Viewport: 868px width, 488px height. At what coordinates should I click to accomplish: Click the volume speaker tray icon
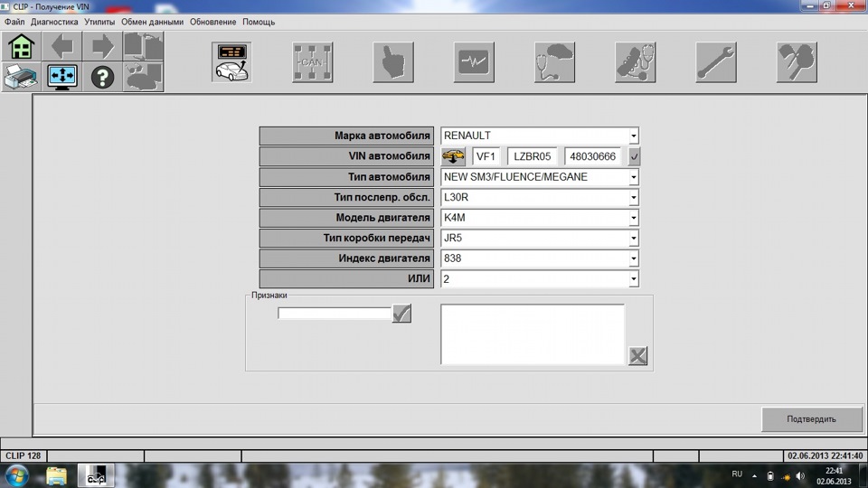pyautogui.click(x=800, y=476)
